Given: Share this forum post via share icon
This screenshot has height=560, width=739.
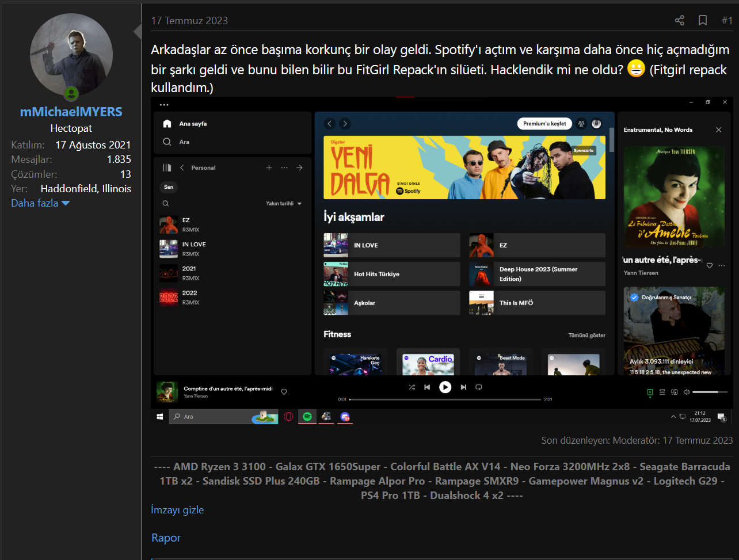Looking at the screenshot, I should point(680,21).
